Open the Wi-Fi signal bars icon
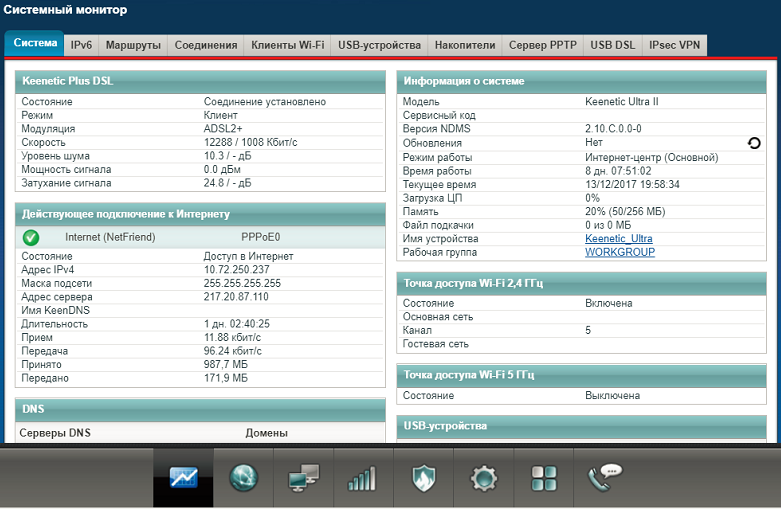Viewport: 781px width, 509px height. coord(362,478)
